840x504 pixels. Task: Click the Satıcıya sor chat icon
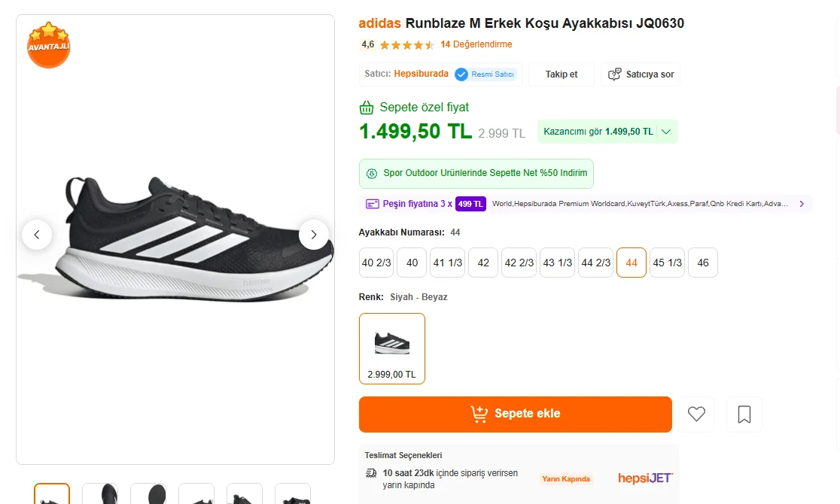[x=615, y=74]
